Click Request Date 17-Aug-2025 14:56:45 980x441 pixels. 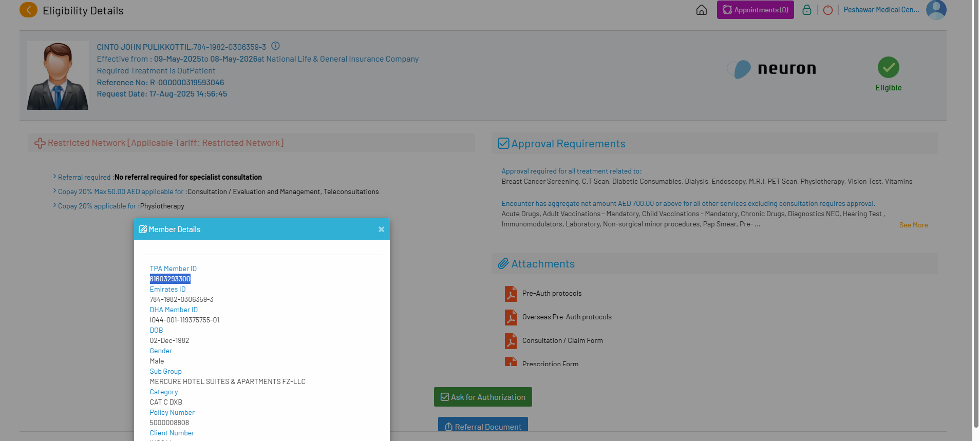click(162, 94)
